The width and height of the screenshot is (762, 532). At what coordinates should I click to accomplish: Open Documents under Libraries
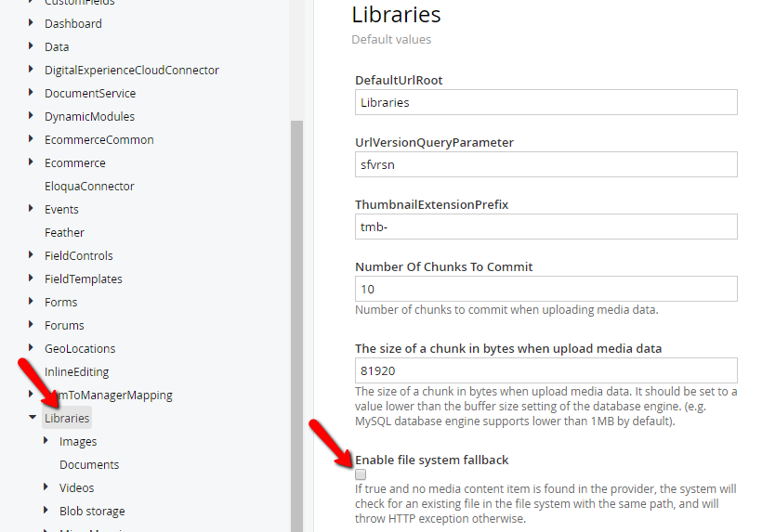(x=89, y=465)
